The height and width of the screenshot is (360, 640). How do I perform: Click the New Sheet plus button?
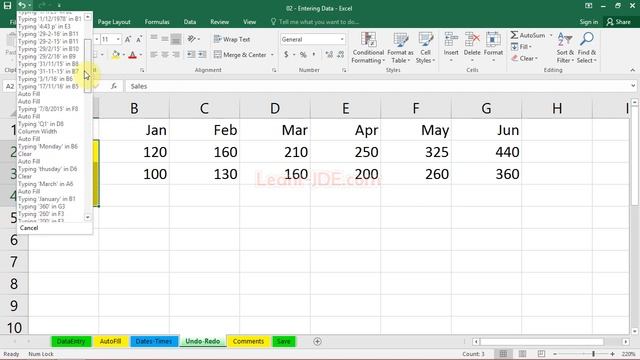click(317, 341)
